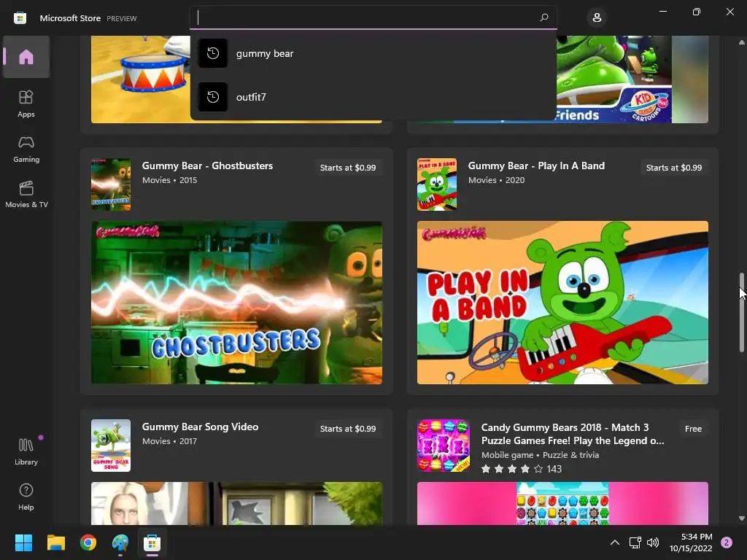
Task: Open the Library in sidebar
Action: pyautogui.click(x=26, y=451)
